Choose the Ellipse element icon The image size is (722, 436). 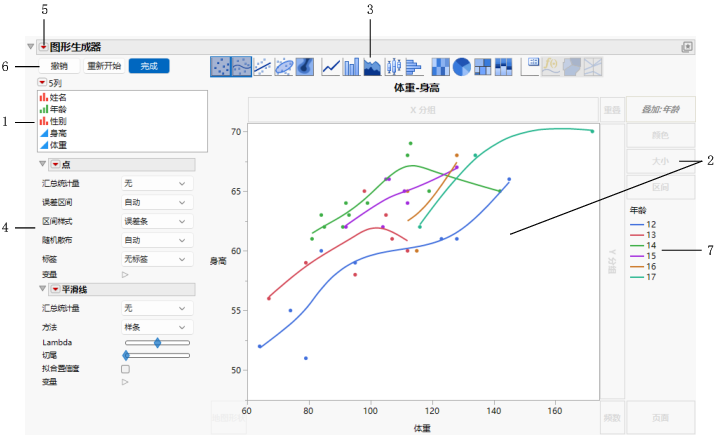(x=284, y=67)
